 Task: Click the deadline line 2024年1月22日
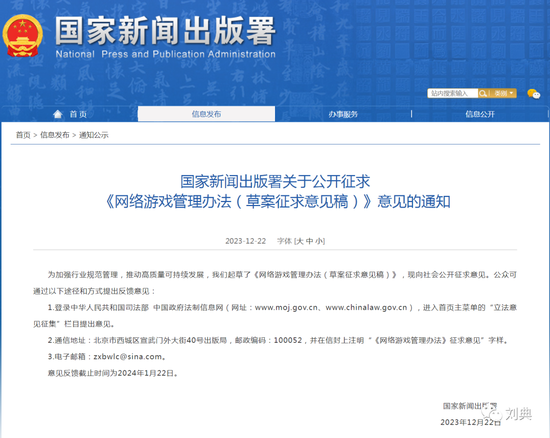click(113, 373)
